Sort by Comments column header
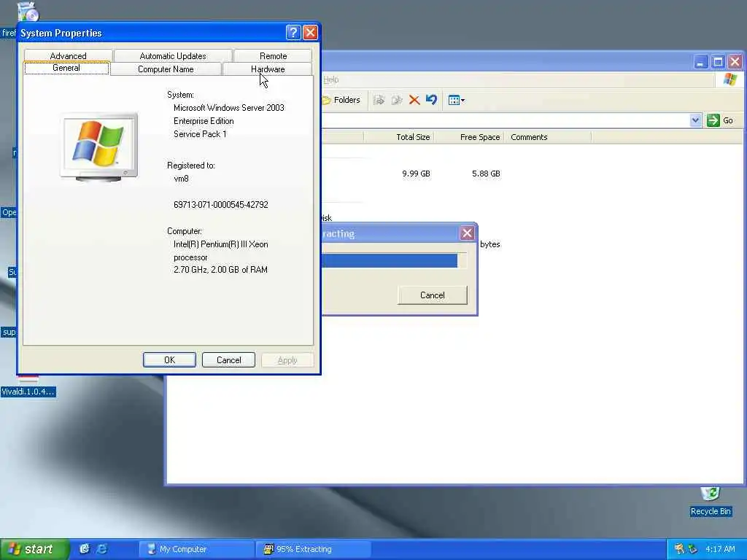 [547, 137]
